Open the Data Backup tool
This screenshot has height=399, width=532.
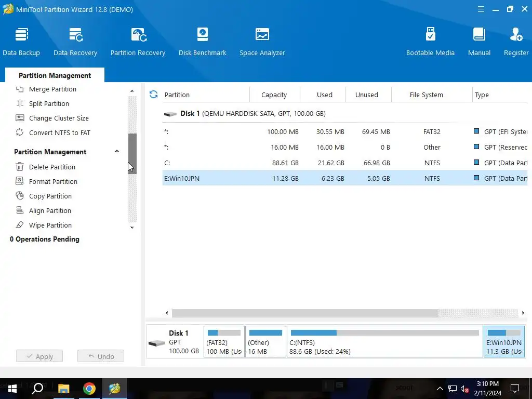coord(21,42)
